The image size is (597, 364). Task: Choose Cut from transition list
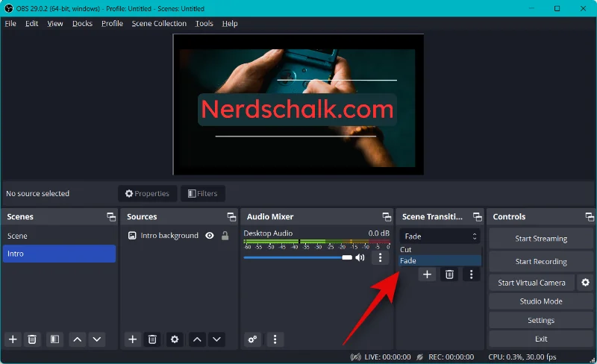click(x=440, y=249)
